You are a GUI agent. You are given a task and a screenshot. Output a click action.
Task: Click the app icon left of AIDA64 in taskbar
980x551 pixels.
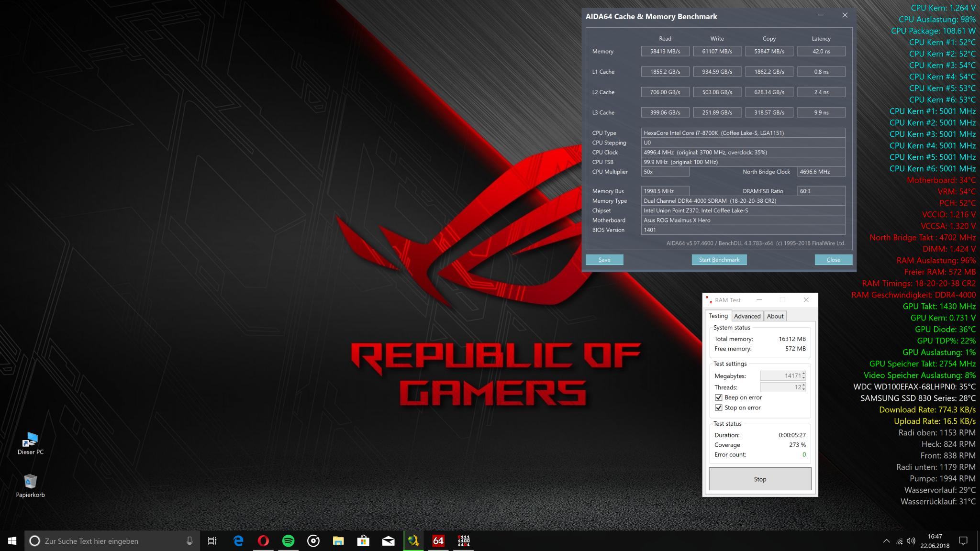click(x=413, y=541)
